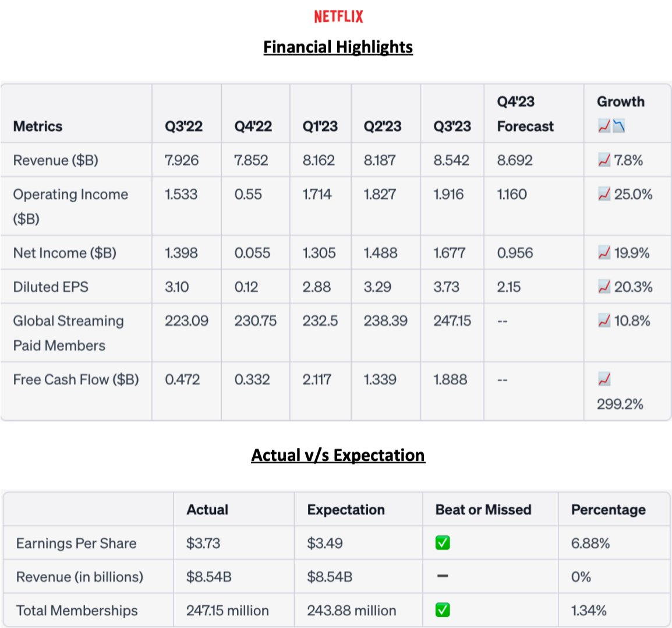Click the Beat or Missed column header
The width and height of the screenshot is (672, 628).
483,510
